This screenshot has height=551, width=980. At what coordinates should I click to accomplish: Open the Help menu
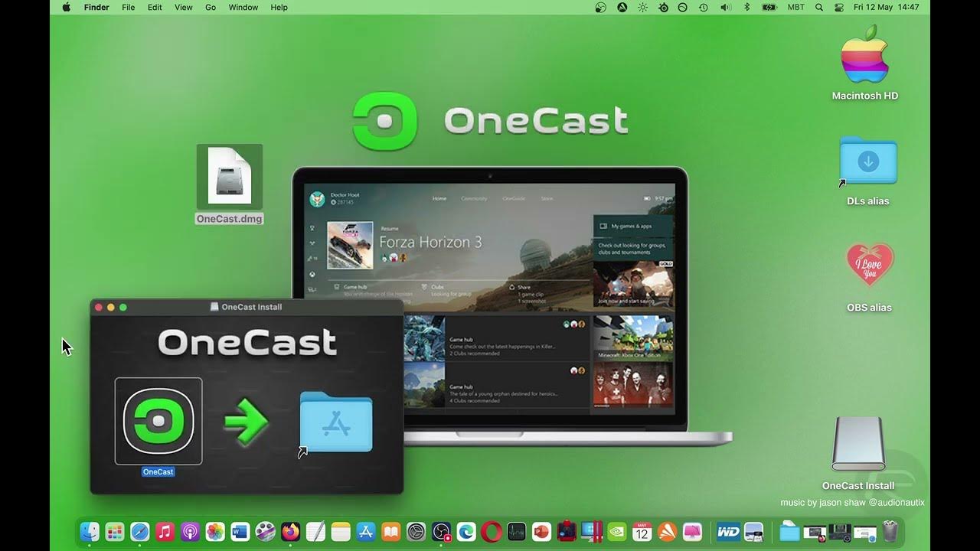coord(279,7)
